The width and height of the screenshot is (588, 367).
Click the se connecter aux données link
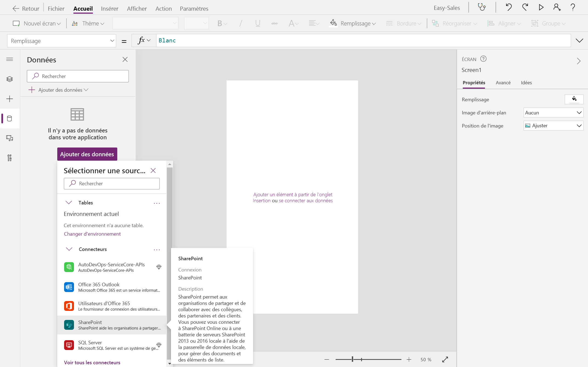coord(306,201)
